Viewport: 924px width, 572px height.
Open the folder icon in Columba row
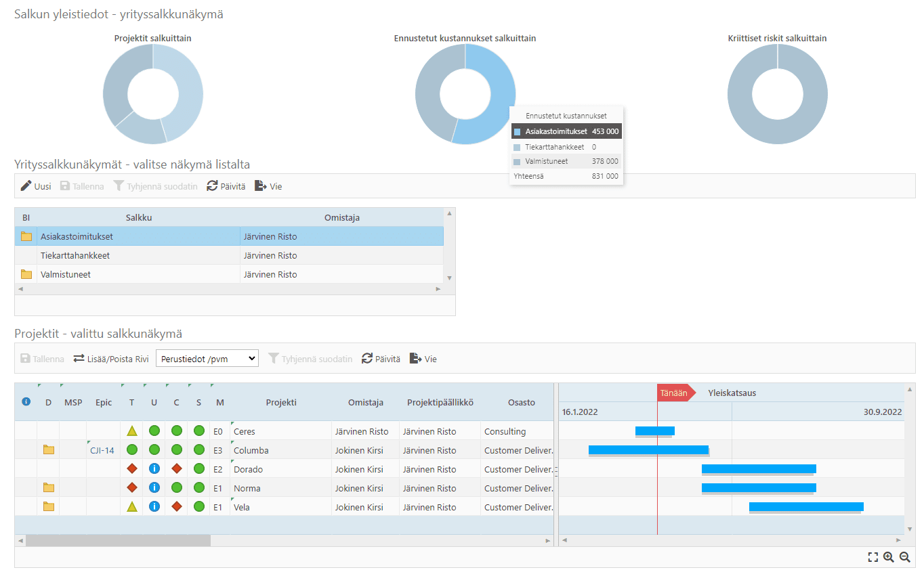point(48,450)
